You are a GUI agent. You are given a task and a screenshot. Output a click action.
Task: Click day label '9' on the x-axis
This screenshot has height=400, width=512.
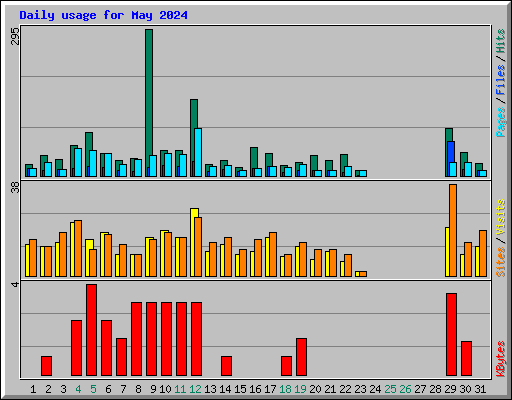point(153,389)
